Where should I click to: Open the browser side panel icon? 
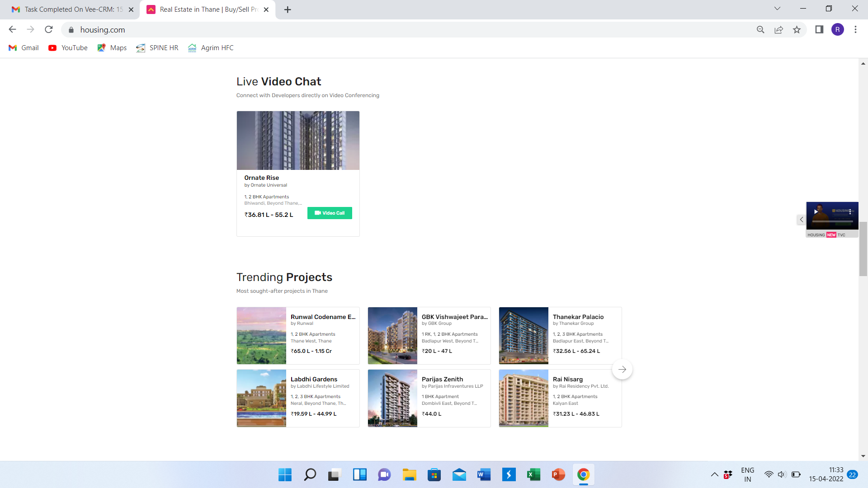coord(819,29)
